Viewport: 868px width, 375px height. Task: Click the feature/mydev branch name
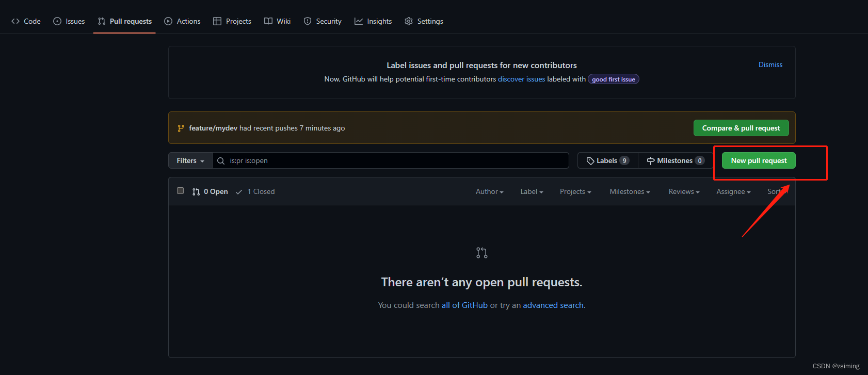tap(213, 128)
